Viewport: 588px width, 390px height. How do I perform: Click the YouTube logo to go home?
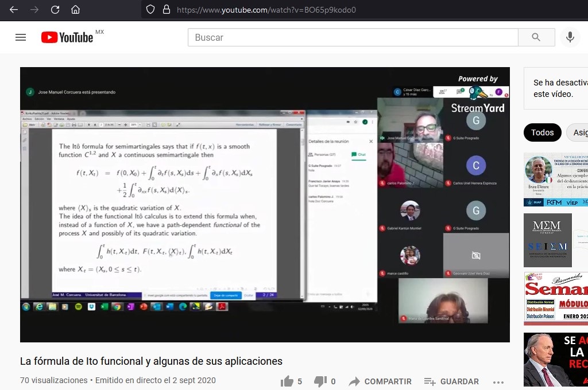67,37
